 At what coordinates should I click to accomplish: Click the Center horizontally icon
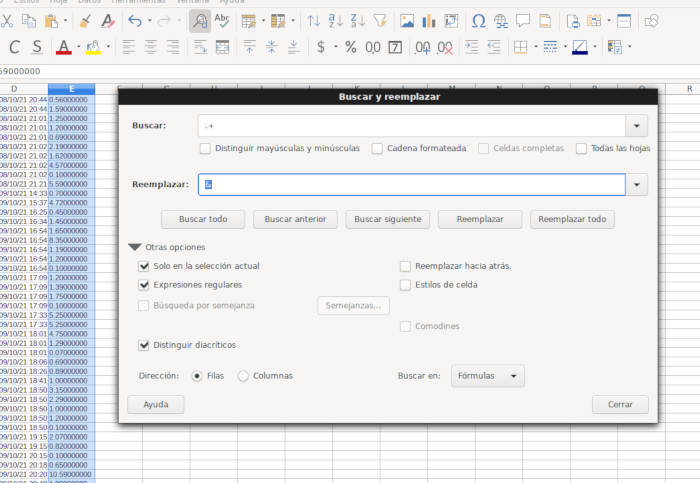[151, 47]
